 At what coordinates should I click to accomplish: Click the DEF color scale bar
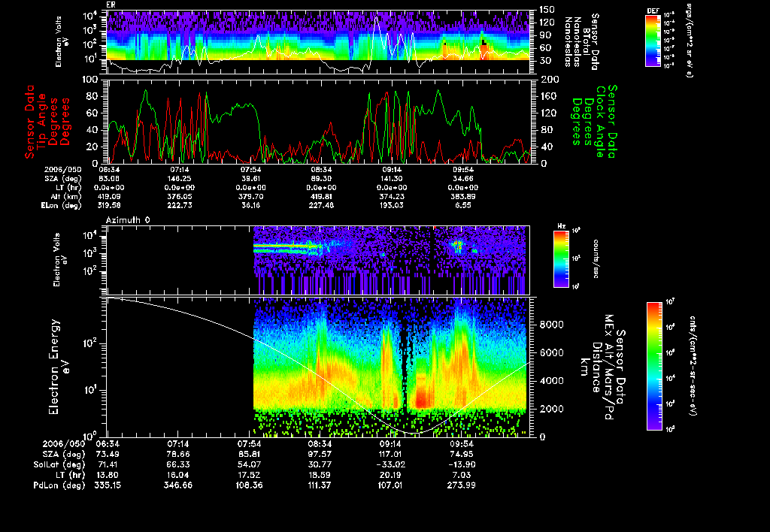(x=653, y=41)
